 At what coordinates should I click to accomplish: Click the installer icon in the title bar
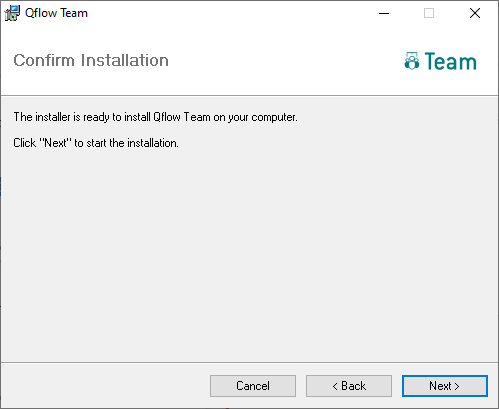(x=12, y=13)
